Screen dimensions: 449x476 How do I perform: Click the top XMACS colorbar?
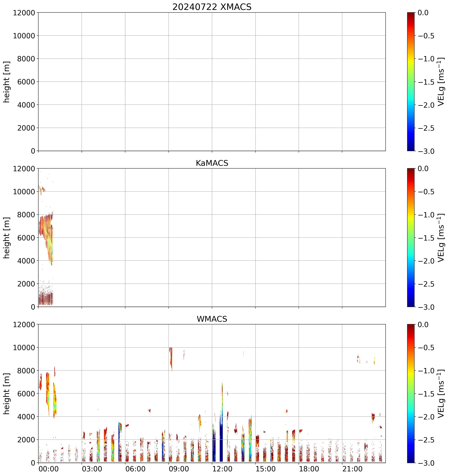(411, 81)
